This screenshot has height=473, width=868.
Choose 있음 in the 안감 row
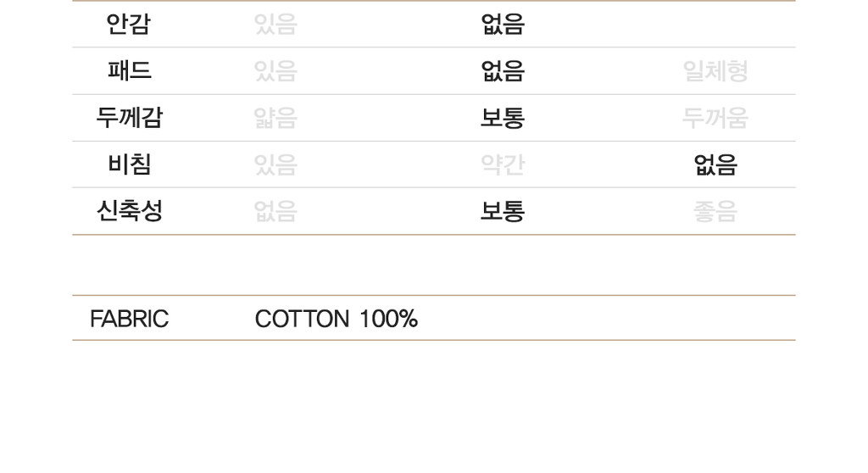275,25
